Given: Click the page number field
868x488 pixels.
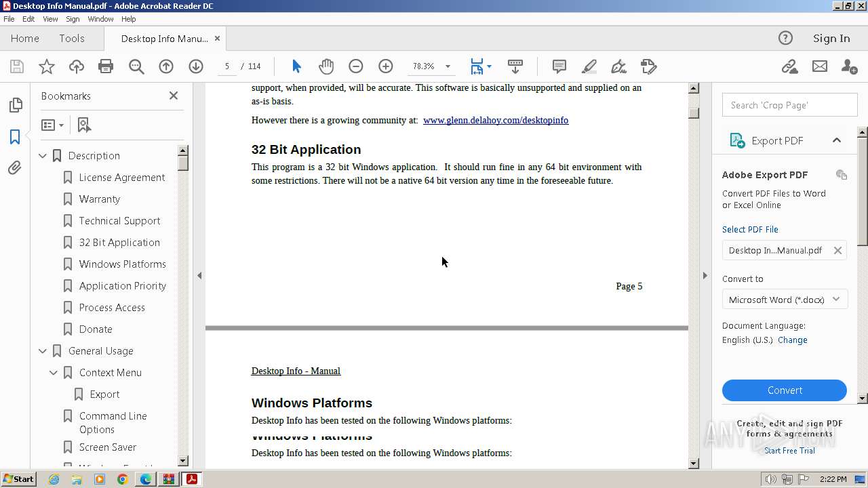Looking at the screenshot, I should coord(227,66).
